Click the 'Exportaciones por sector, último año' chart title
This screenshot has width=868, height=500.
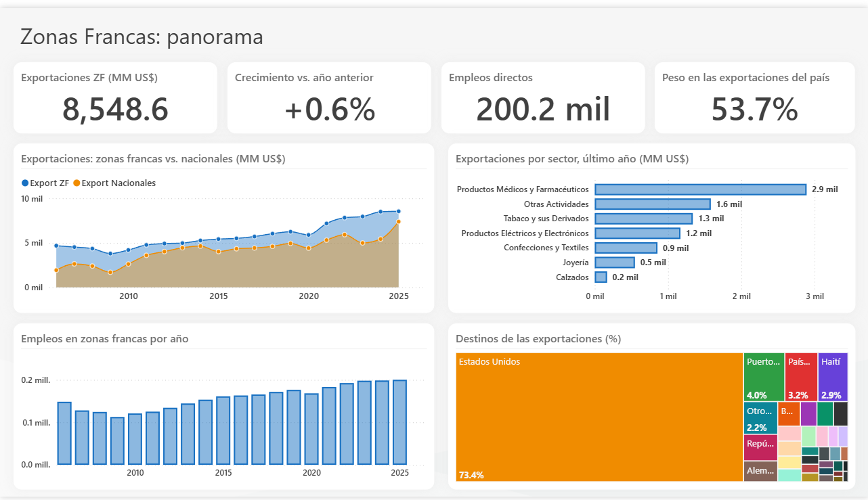pos(572,159)
